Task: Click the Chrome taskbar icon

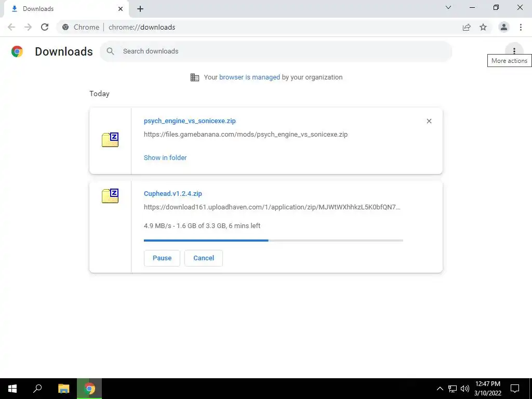Action: pos(89,389)
